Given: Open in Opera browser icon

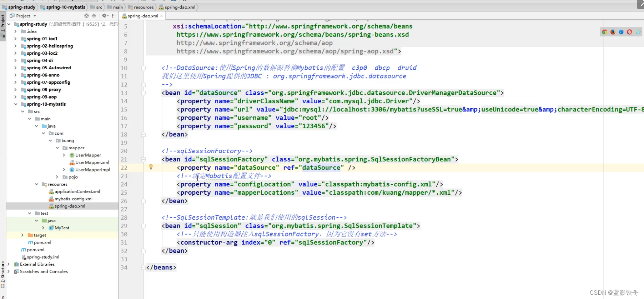Looking at the screenshot, I should pos(629,32).
